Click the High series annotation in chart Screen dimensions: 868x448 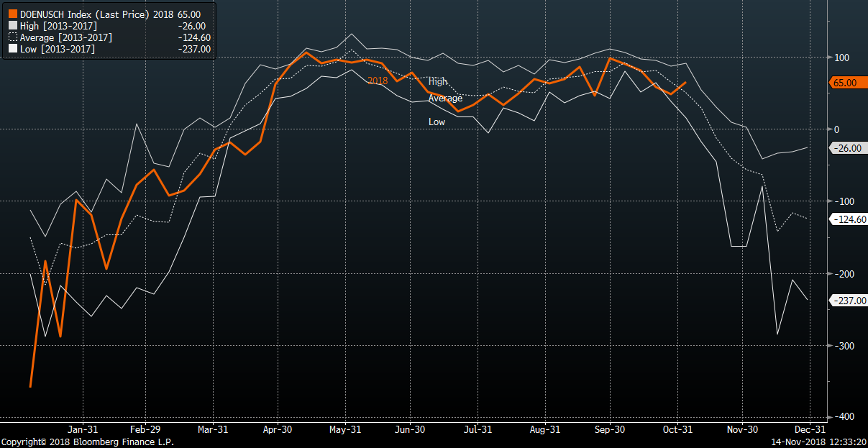click(x=438, y=82)
